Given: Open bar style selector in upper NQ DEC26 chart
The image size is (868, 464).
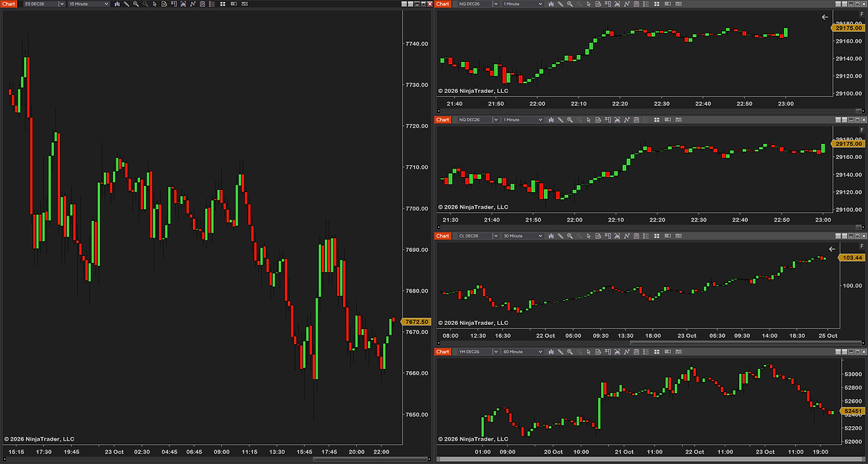Looking at the screenshot, I should (551, 4).
